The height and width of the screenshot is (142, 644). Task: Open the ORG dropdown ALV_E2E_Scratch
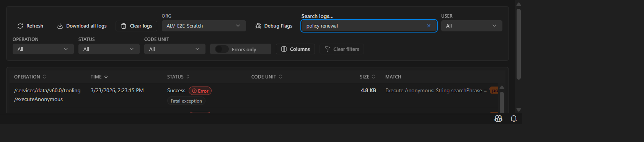coord(204,26)
